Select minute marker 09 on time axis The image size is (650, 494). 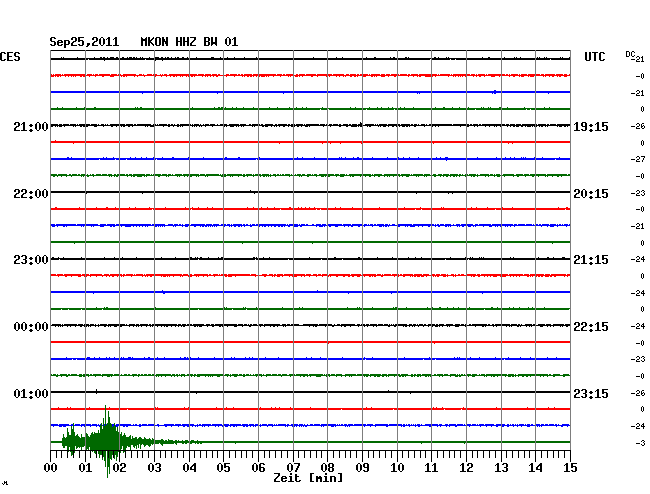tap(362, 468)
